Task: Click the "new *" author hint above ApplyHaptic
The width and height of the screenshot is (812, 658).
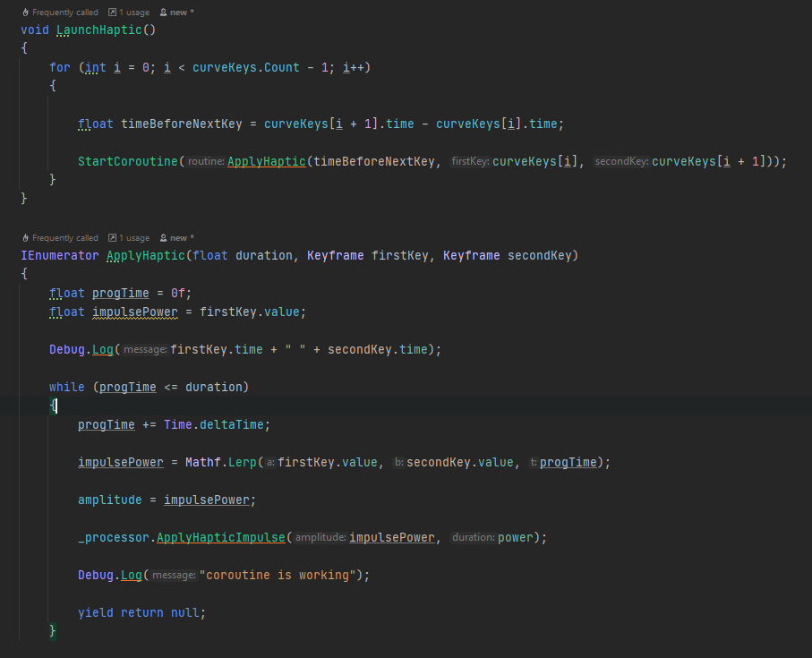Action: pyautogui.click(x=176, y=238)
